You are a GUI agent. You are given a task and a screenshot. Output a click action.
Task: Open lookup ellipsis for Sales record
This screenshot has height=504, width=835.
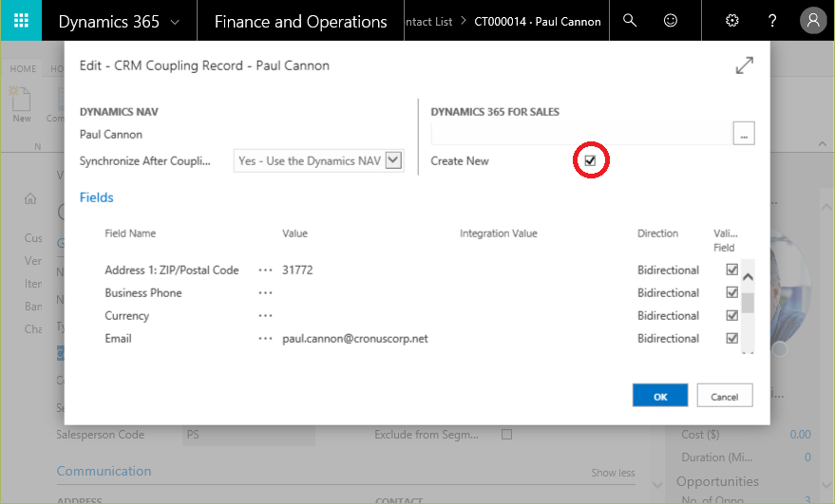[x=744, y=133]
